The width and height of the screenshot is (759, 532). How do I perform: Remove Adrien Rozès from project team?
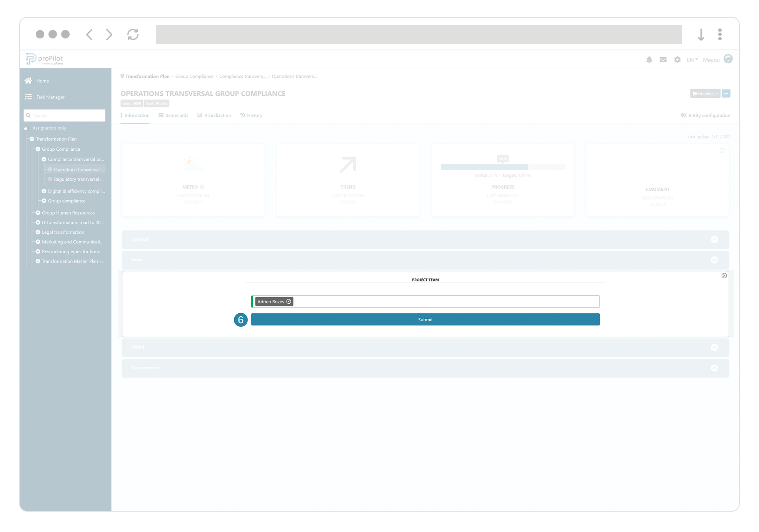coord(289,301)
